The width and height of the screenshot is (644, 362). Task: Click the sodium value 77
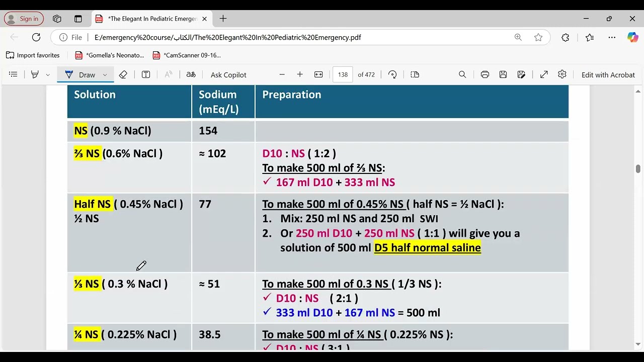[x=205, y=204]
